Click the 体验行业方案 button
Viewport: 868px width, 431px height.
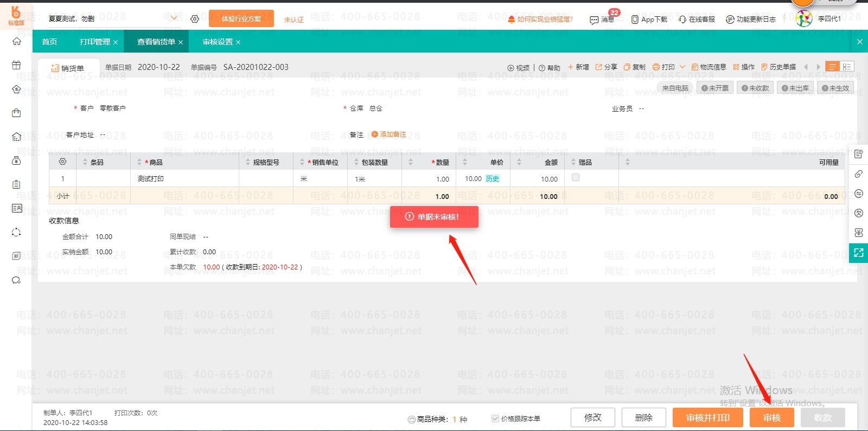241,19
